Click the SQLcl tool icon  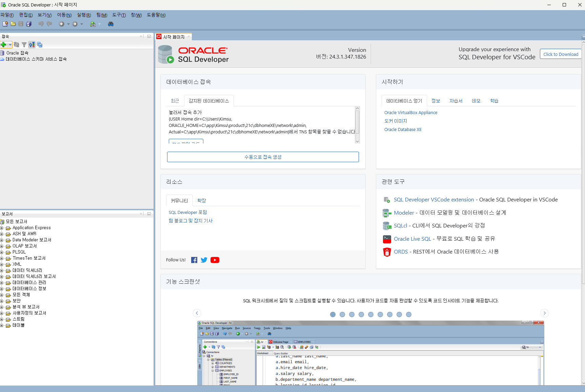pos(387,226)
